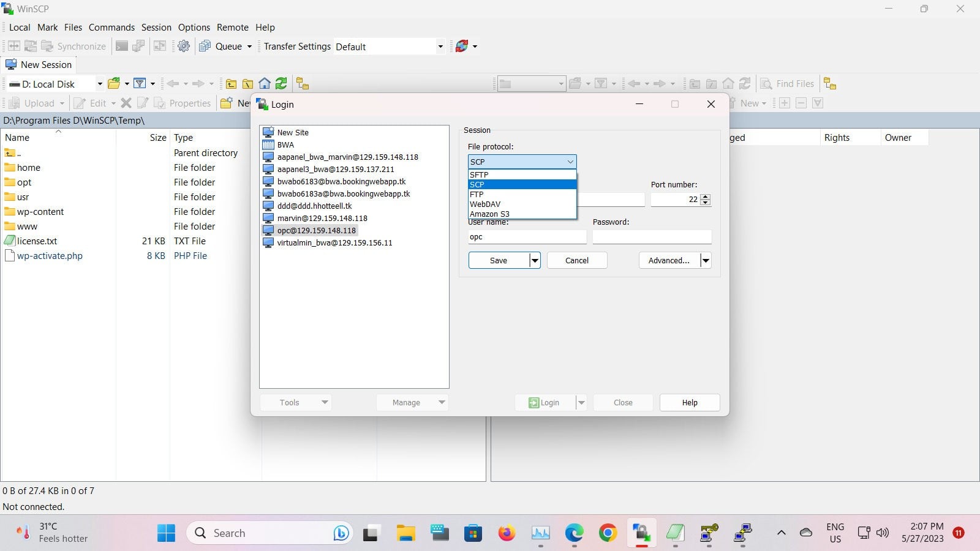Click the Cancel button in Login dialog
This screenshot has width=980, height=551.
point(576,261)
